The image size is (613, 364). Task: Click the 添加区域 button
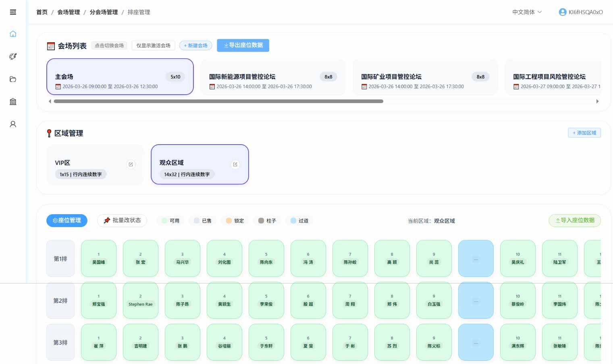click(584, 133)
